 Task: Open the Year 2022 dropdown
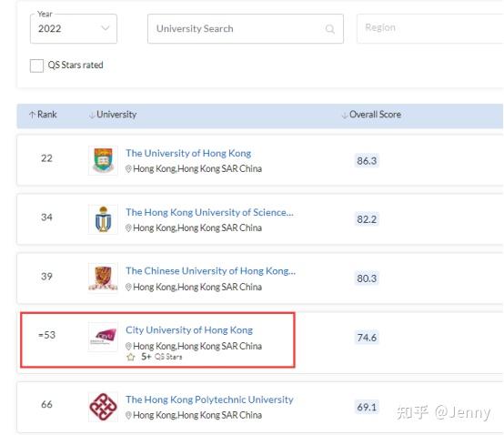(74, 28)
